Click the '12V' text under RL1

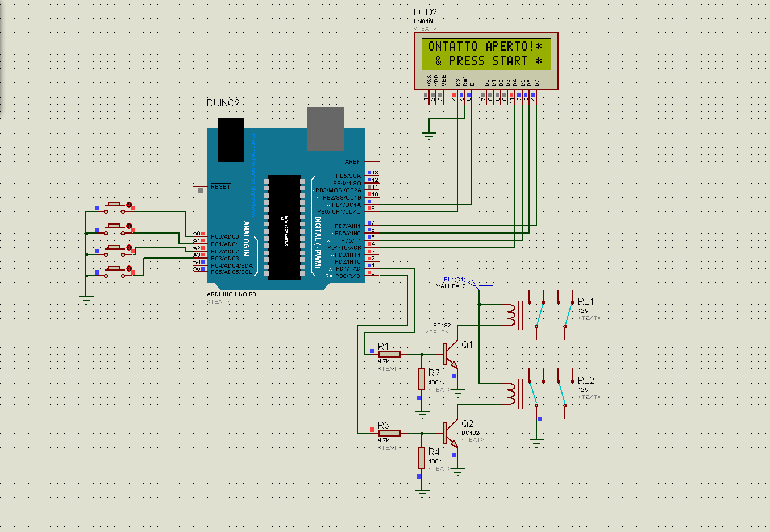pyautogui.click(x=584, y=311)
